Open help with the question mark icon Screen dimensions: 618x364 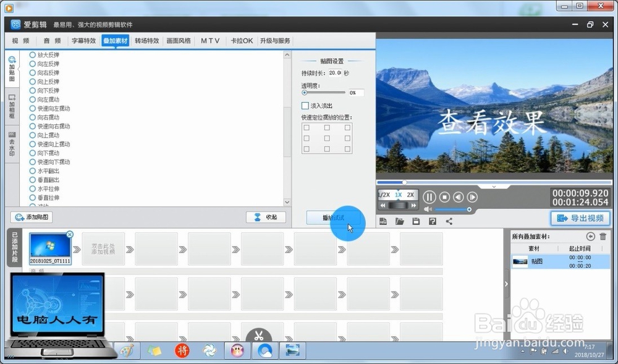tap(433, 221)
